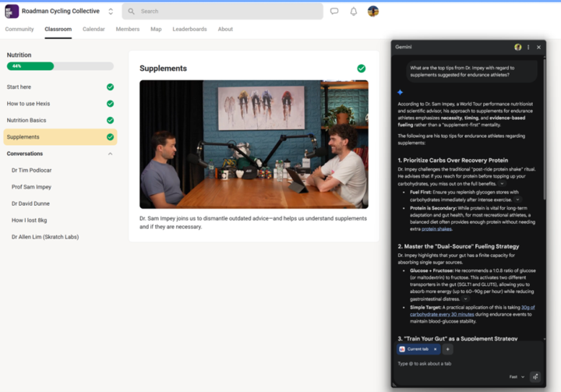
Task: Focus the Search input field
Action: 223,12
